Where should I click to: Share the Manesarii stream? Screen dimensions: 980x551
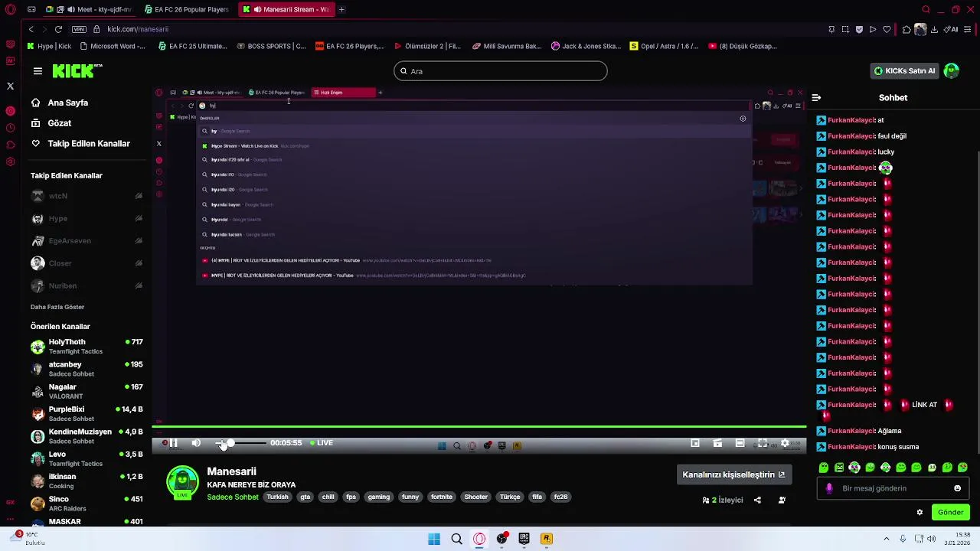(757, 500)
